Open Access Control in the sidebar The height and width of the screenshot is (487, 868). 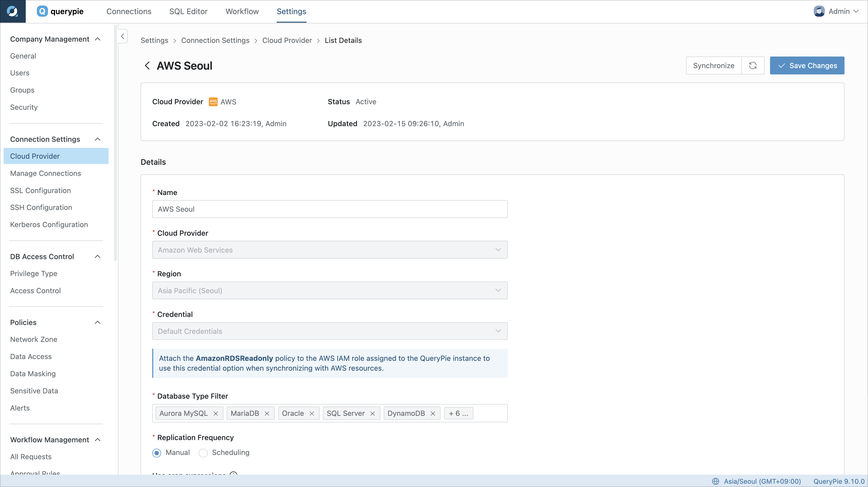pyautogui.click(x=35, y=291)
